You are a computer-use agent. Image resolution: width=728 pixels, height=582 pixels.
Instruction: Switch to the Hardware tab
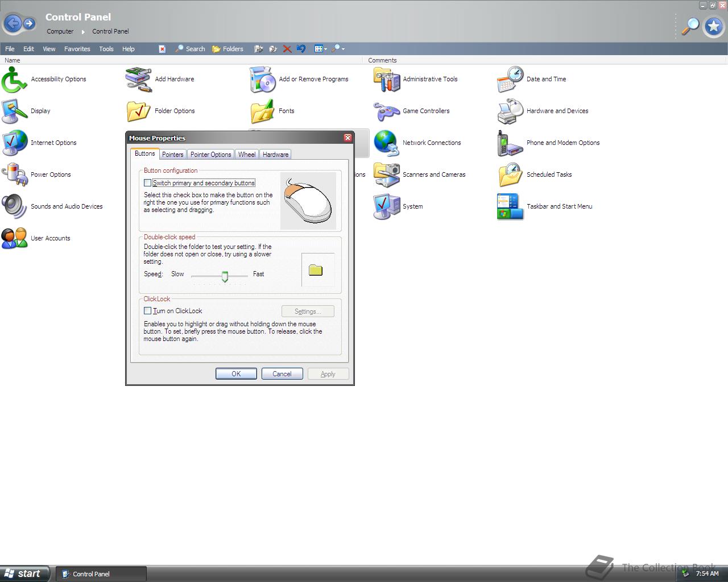(x=275, y=155)
